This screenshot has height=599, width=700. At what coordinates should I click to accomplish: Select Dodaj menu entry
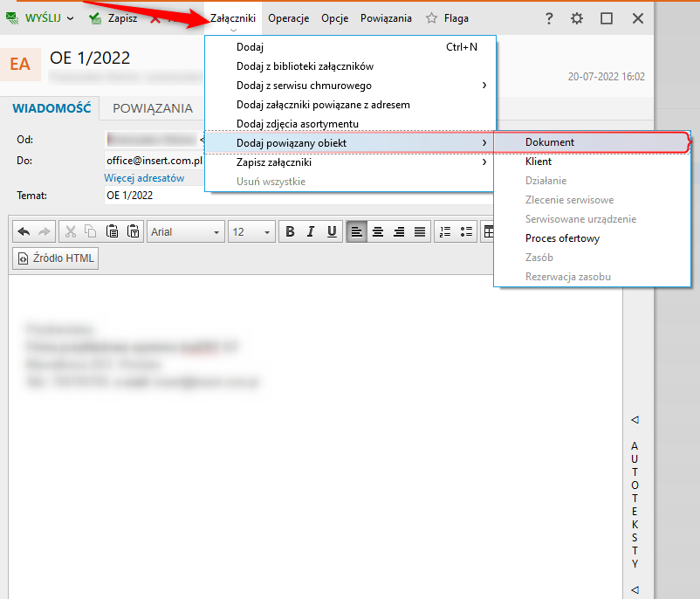[x=351, y=47]
